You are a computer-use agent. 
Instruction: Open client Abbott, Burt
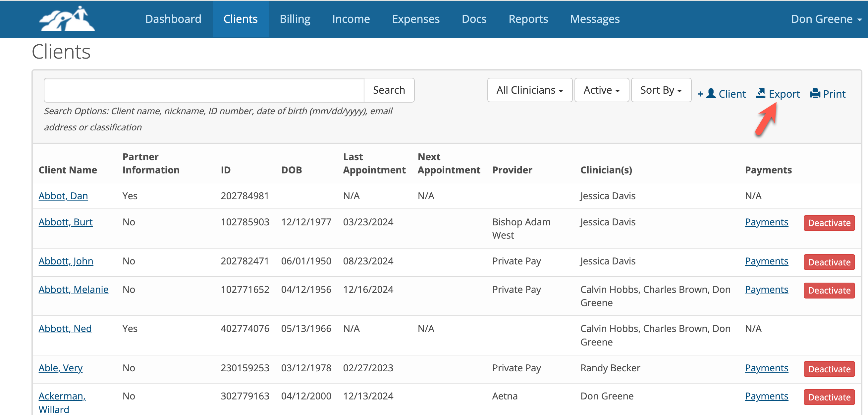[65, 222]
